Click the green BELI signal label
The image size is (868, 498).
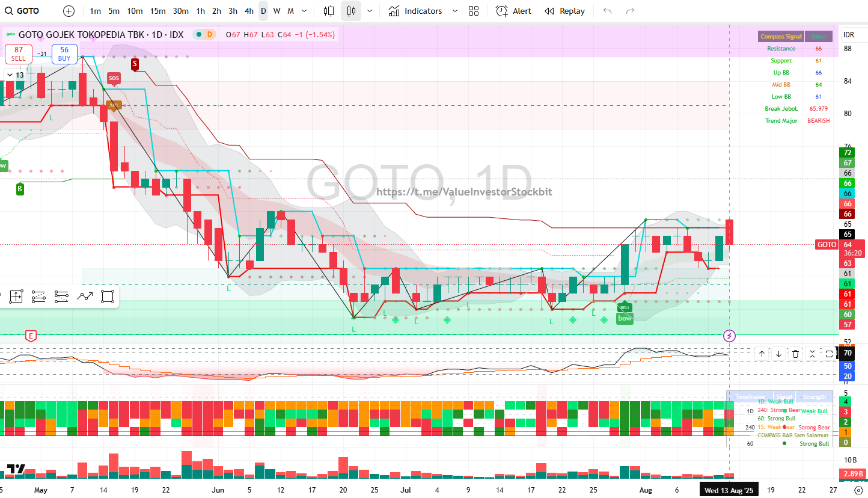click(x=625, y=307)
